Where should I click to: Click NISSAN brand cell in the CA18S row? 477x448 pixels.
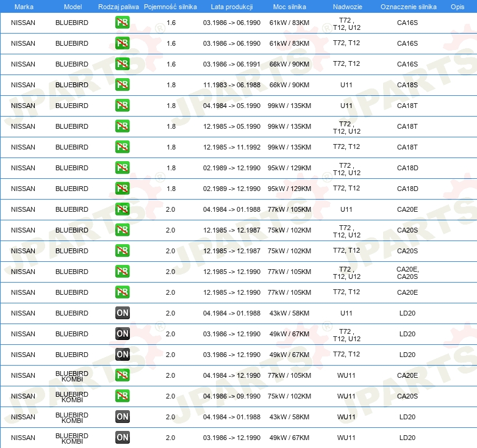tap(23, 85)
